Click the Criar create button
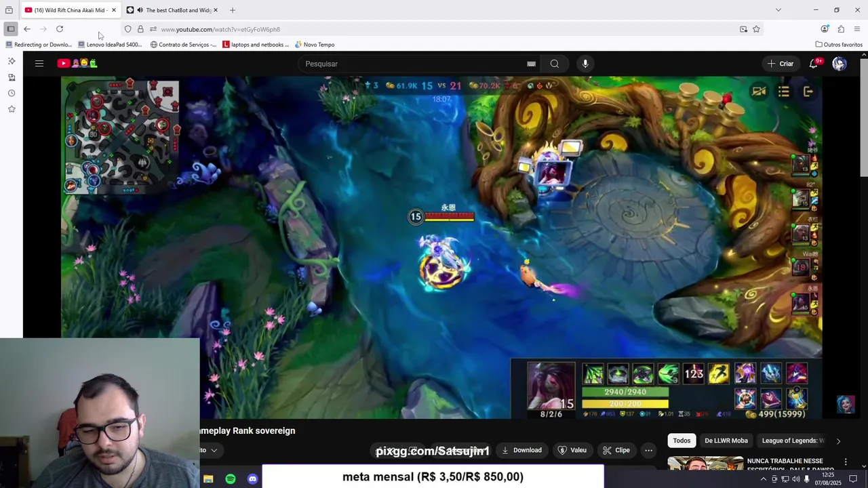868x488 pixels. click(780, 64)
